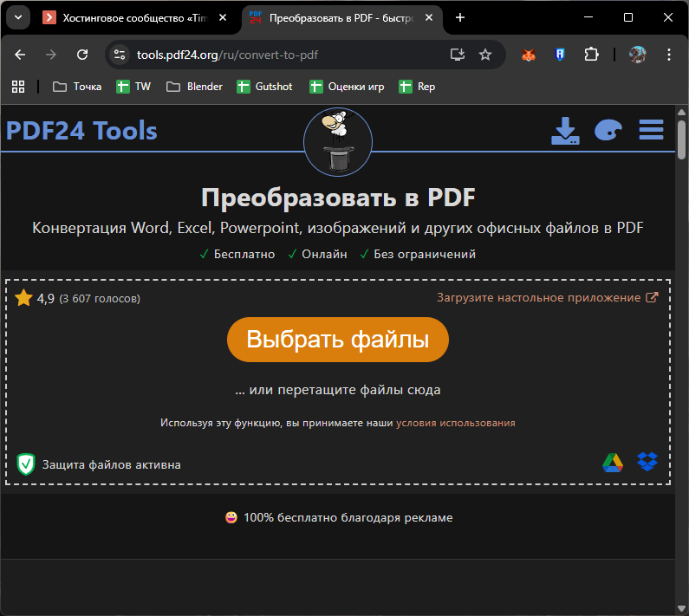
Task: Import files from Dropbox
Action: (x=647, y=462)
